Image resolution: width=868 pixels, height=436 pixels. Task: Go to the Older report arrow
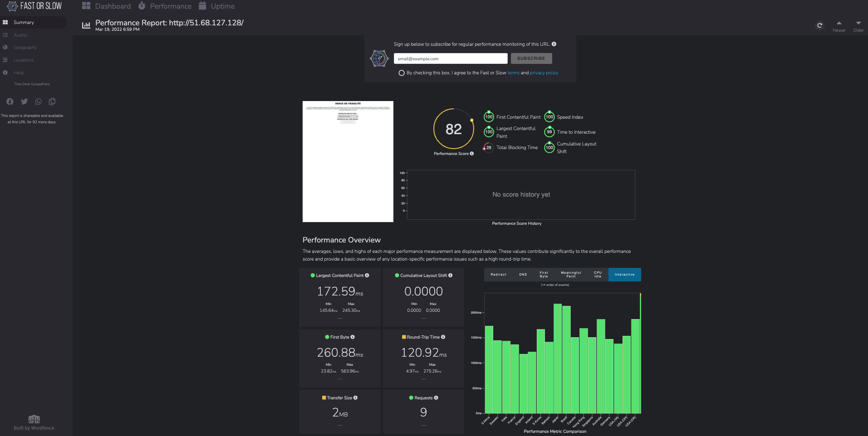pos(858,23)
